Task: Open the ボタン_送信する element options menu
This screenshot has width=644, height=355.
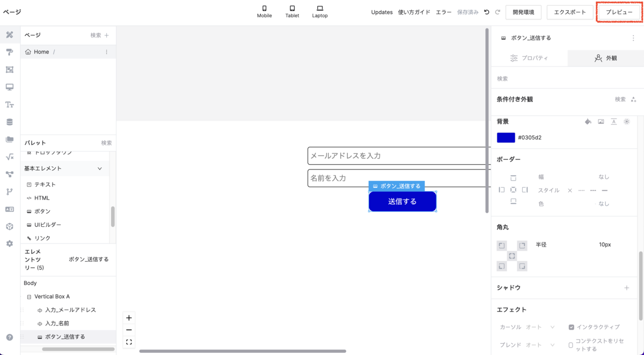Action: [x=633, y=38]
